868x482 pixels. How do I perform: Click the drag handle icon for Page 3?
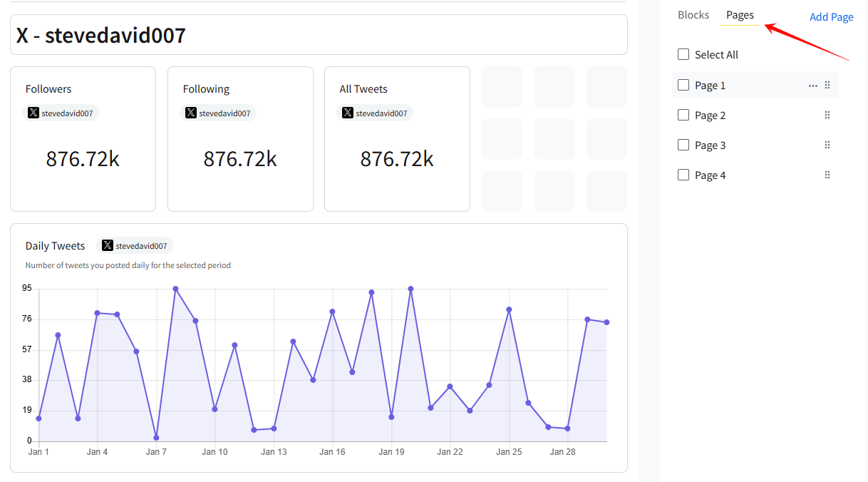(x=827, y=145)
